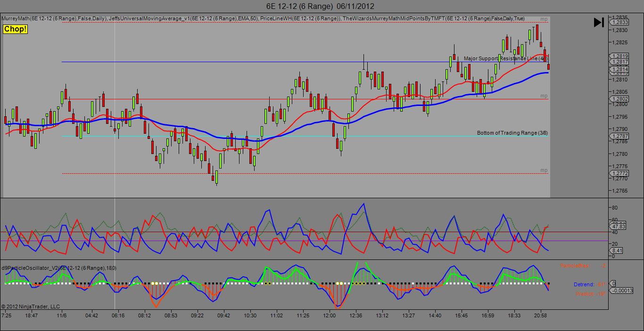Click the 18:33 time axis label
The width and height of the screenshot is (644, 331).
point(514,315)
